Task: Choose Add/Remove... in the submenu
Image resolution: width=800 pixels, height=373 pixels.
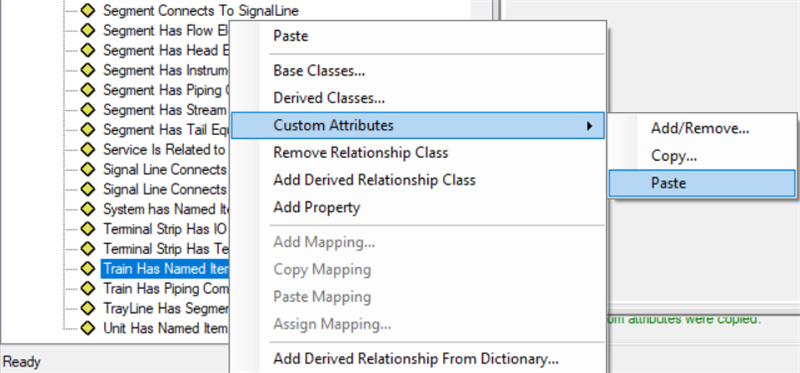Action: (702, 129)
